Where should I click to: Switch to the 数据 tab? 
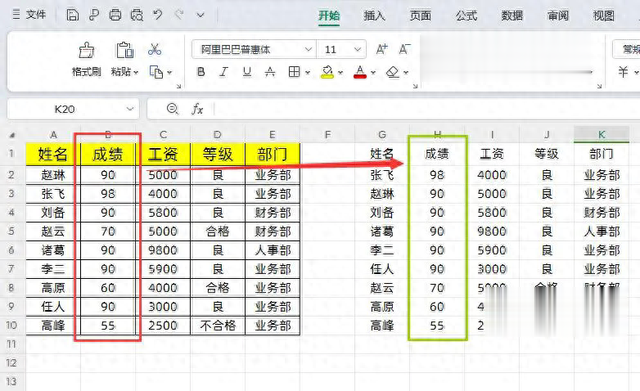(x=512, y=16)
